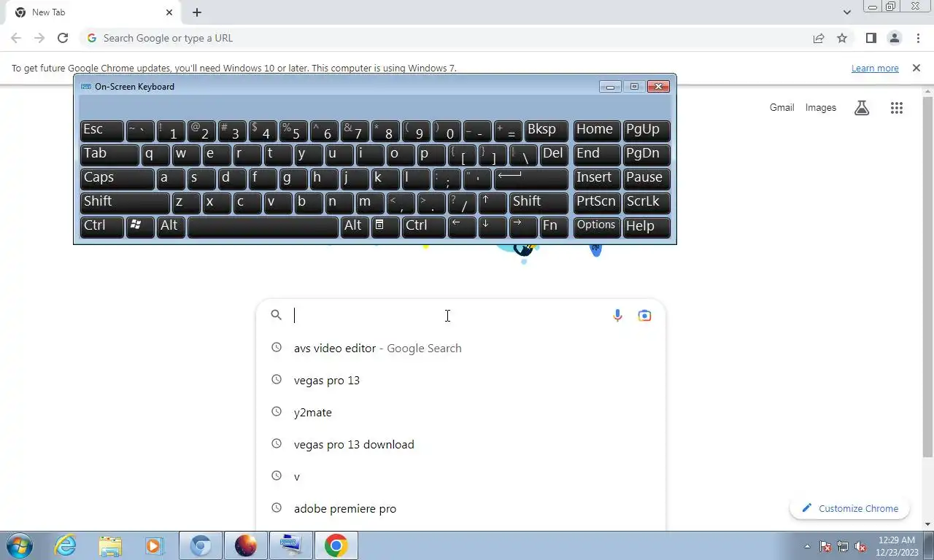
Task: Dismiss the Chrome update notification bar
Action: [916, 68]
